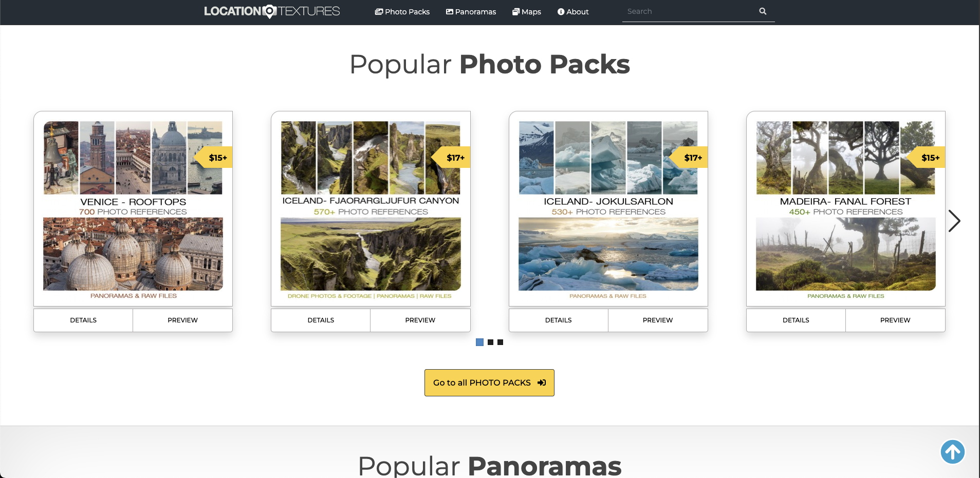Open the Iceland Jokulsarlon pack thumbnail
Screen dimensions: 980x478
[608, 208]
